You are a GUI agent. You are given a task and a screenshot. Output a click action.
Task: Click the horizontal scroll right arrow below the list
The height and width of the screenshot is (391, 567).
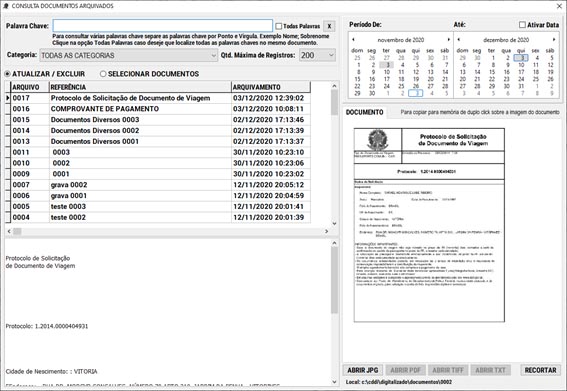point(326,231)
